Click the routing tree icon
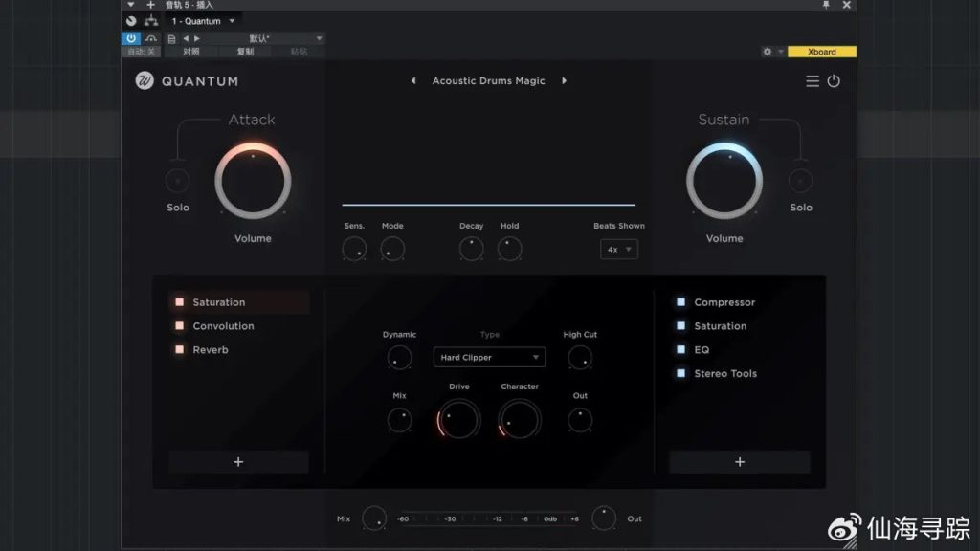 (150, 21)
